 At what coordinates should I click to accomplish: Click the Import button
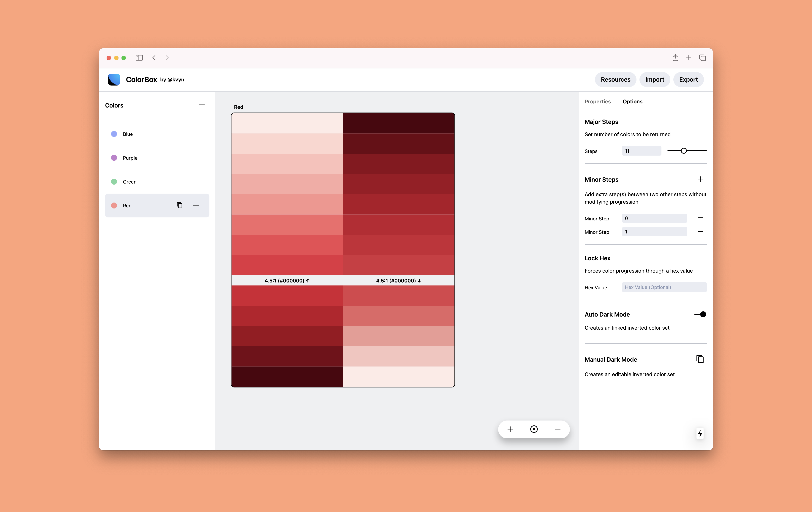click(655, 80)
